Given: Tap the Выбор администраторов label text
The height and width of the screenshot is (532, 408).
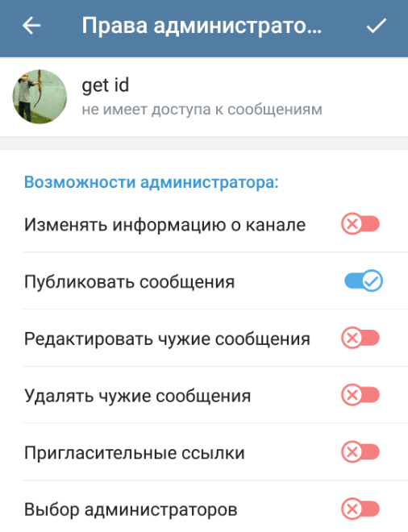Looking at the screenshot, I should [131, 509].
